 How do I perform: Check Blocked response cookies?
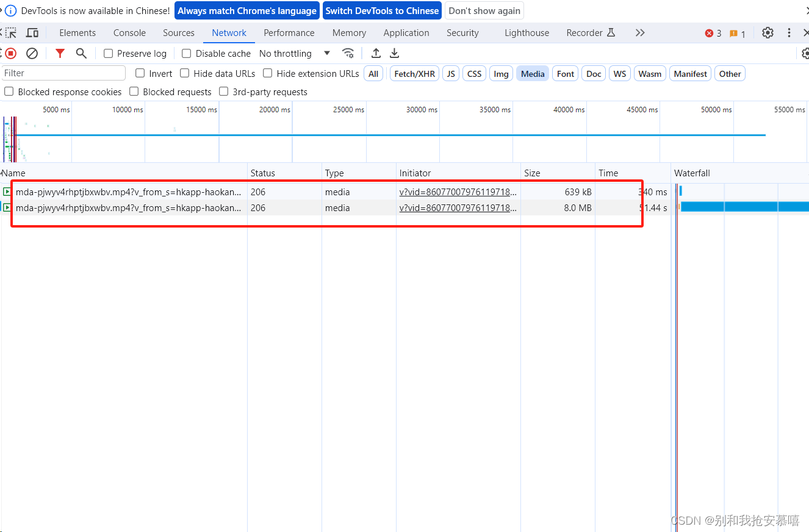9,92
